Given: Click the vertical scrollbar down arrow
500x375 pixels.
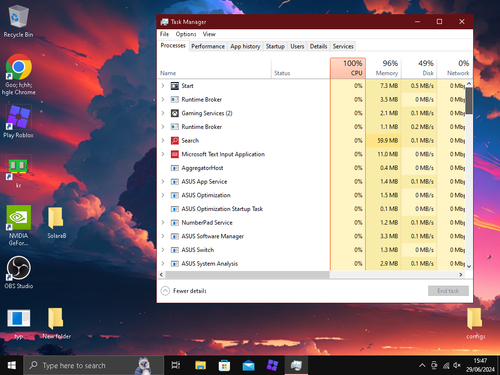Looking at the screenshot, I should pyautogui.click(x=469, y=266).
